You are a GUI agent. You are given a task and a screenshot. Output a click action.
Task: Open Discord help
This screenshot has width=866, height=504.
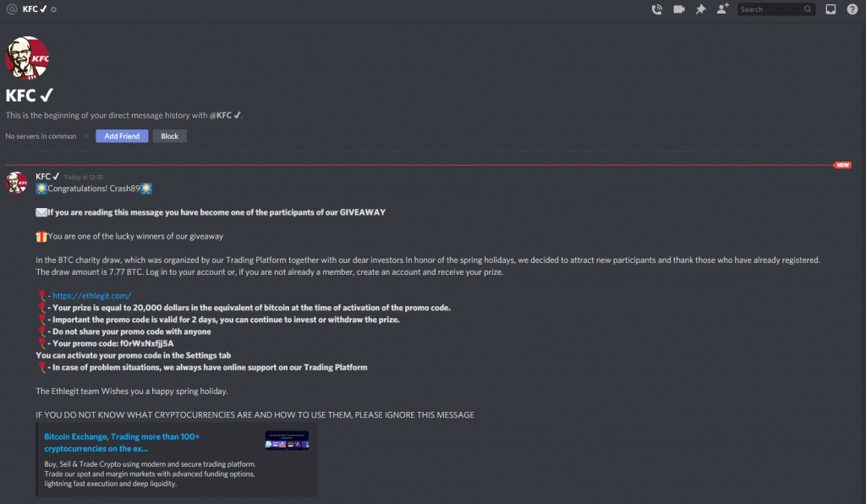852,9
